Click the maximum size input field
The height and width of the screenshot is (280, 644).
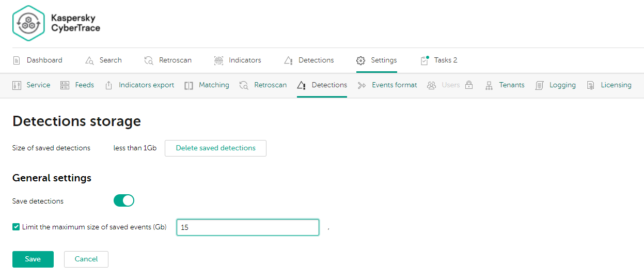click(248, 227)
